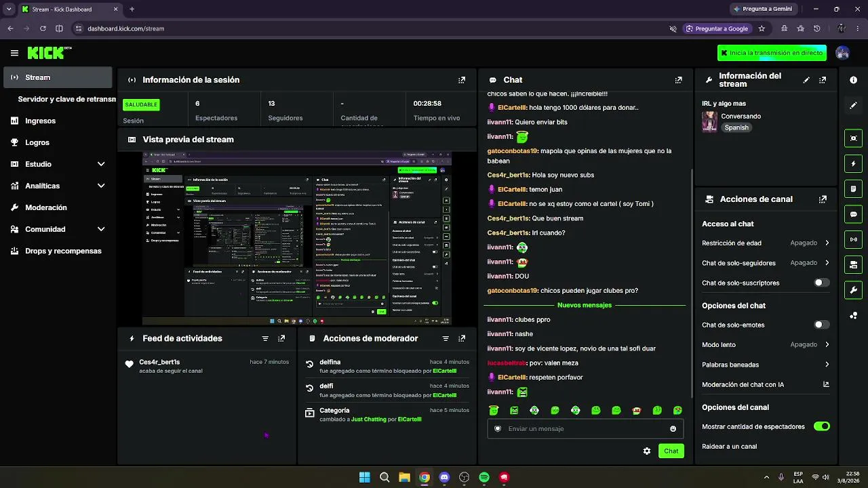
Task: Disable Mostrar cantidad de espectadores switch
Action: (x=821, y=426)
